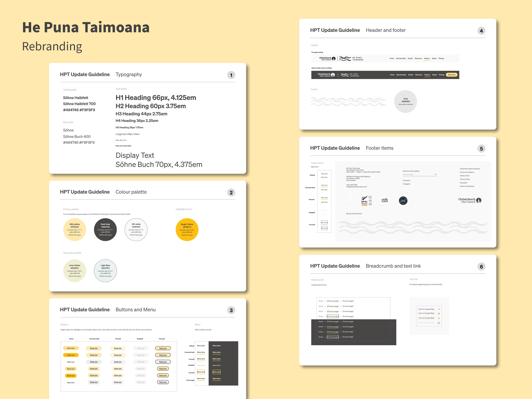
Task: Click the Covid Clean badge in the footer
Action: click(x=385, y=200)
